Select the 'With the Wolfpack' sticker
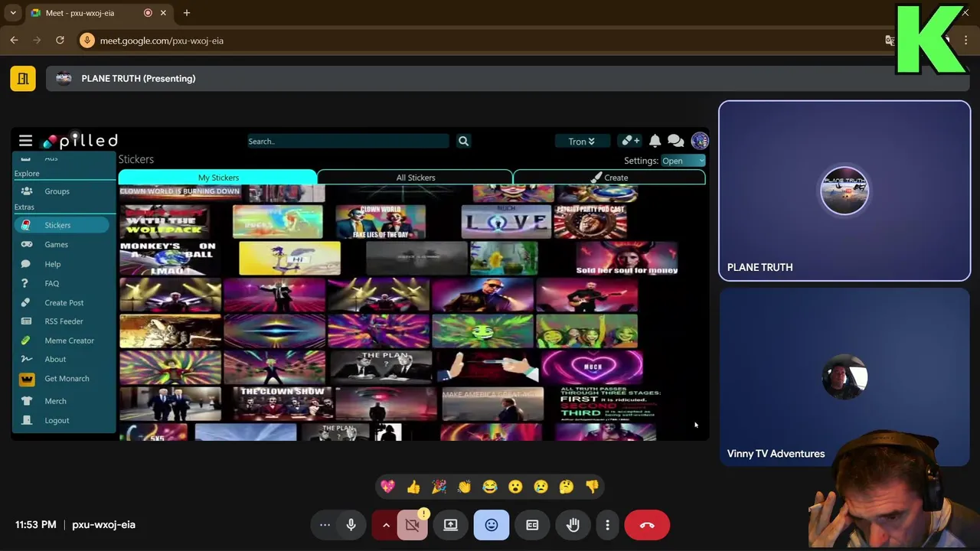This screenshot has width=980, height=551. tap(164, 222)
